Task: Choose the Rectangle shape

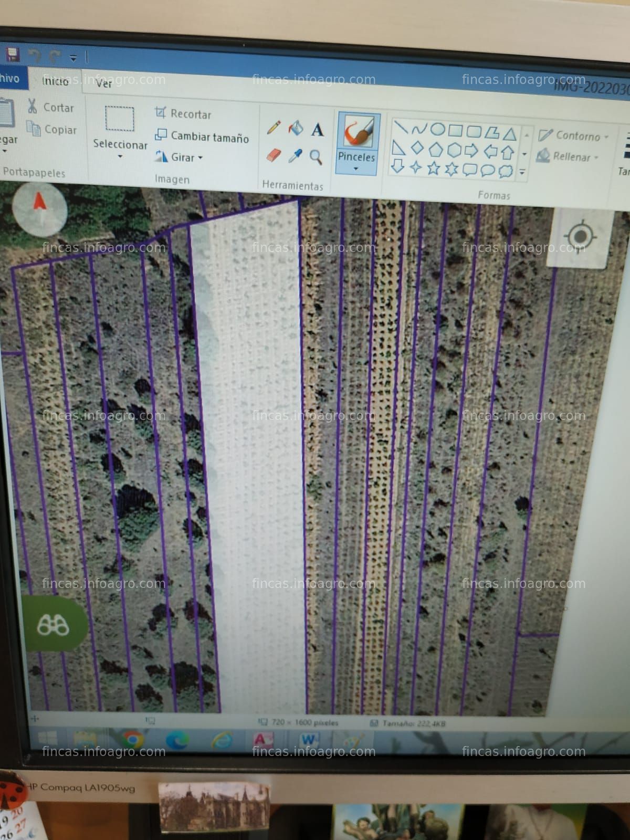Action: coord(455,130)
